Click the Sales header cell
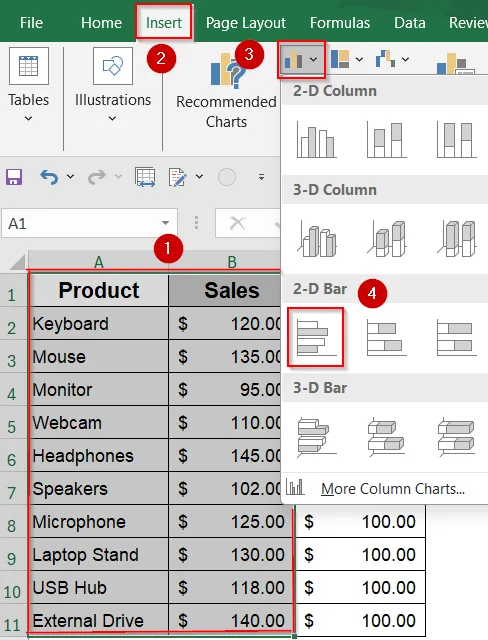 [x=225, y=290]
